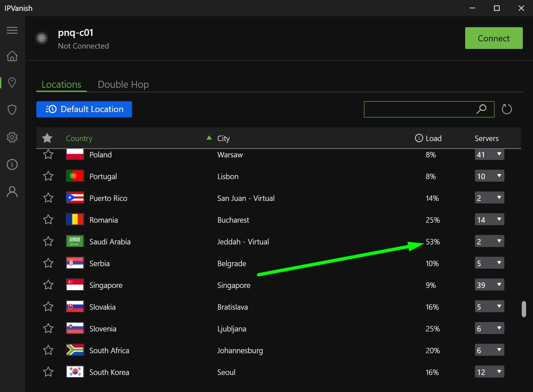Screen dimensions: 533x392
Task: Click the favorites star column header
Action: (47, 138)
